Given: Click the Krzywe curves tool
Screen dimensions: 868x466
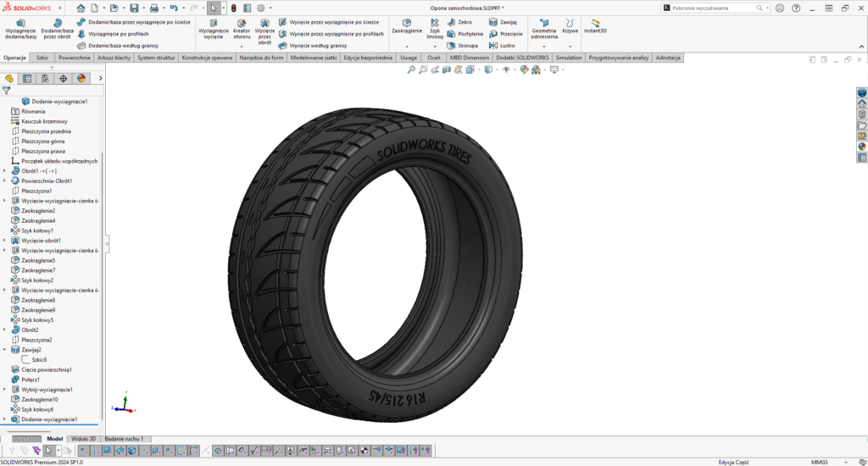Looking at the screenshot, I should pos(570,26).
